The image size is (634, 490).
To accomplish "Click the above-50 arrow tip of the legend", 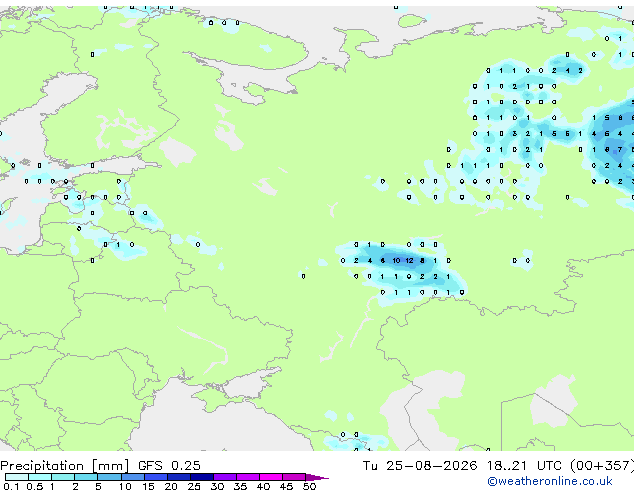I will [317, 477].
